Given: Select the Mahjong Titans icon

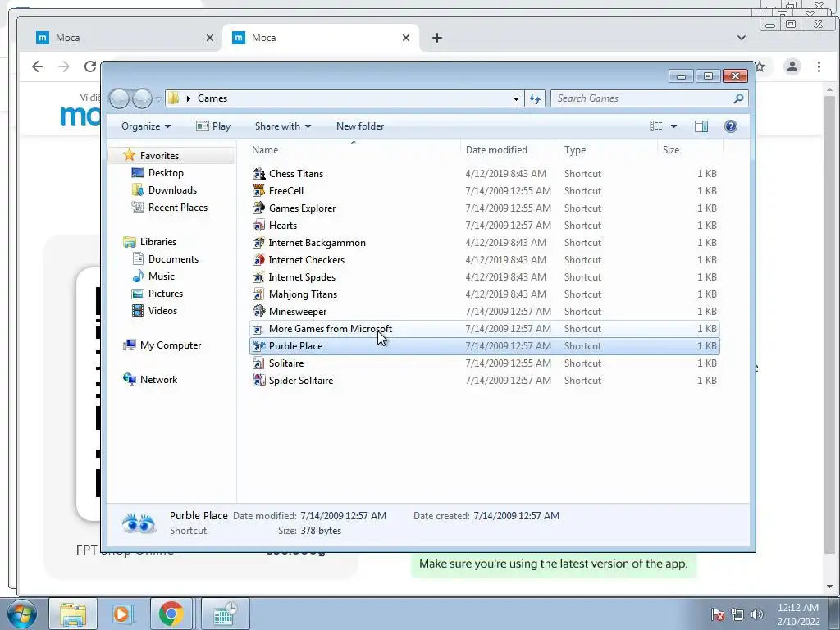Looking at the screenshot, I should point(258,294).
